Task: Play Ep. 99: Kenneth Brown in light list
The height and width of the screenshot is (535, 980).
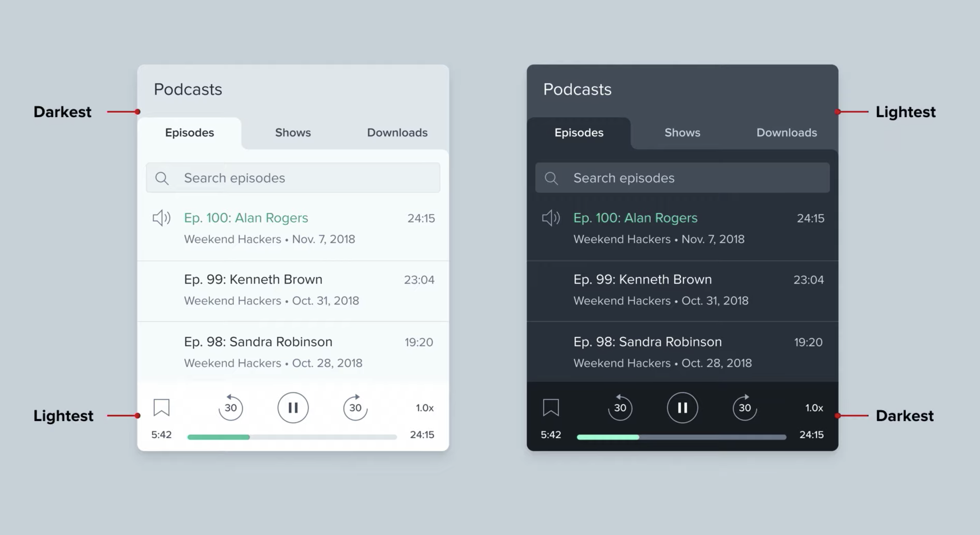Action: point(254,280)
